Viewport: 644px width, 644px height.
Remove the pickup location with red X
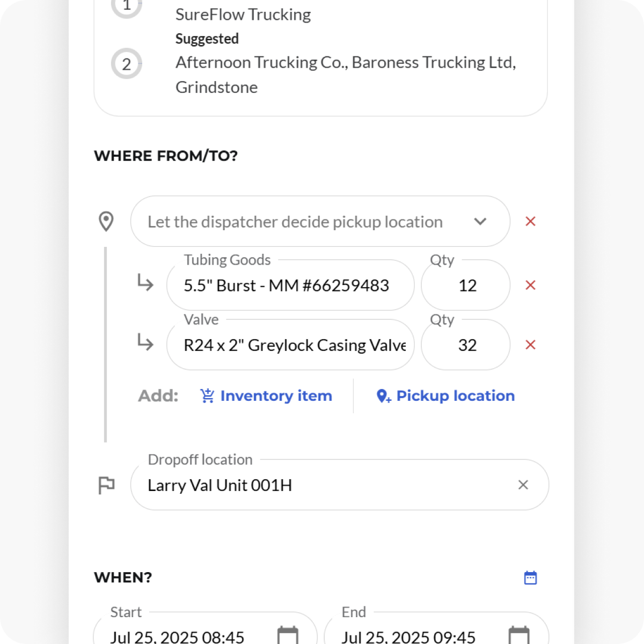(530, 221)
